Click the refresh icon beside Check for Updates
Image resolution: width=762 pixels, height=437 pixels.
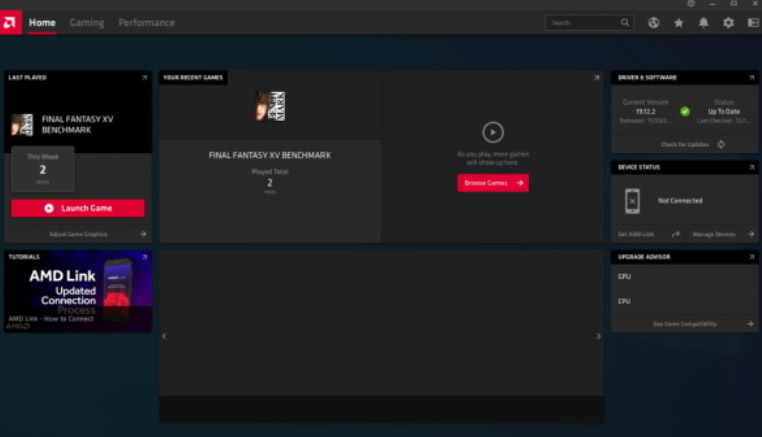[721, 144]
